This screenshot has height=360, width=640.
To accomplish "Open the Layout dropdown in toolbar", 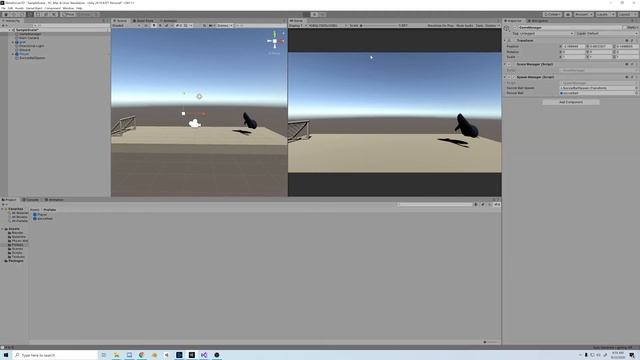I will [627, 14].
